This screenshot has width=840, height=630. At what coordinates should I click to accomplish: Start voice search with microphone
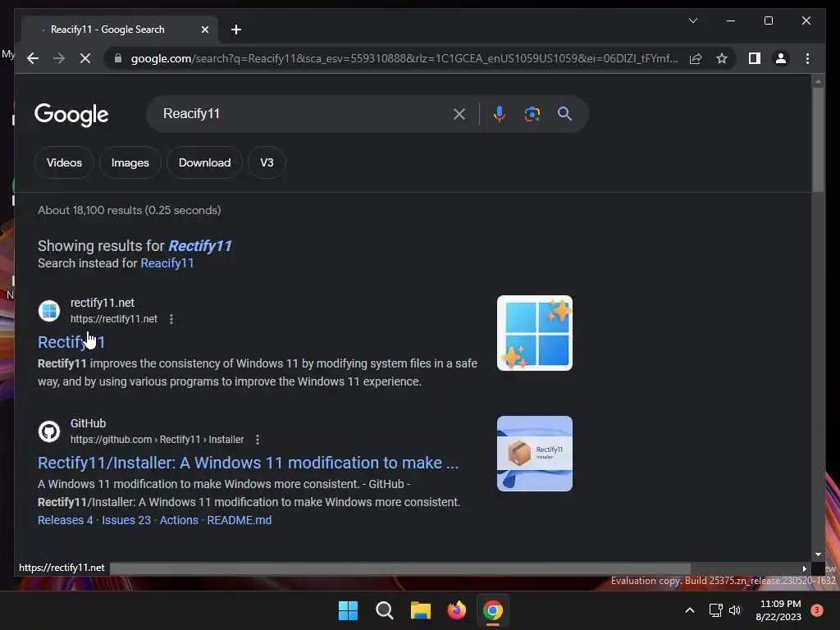pos(500,114)
